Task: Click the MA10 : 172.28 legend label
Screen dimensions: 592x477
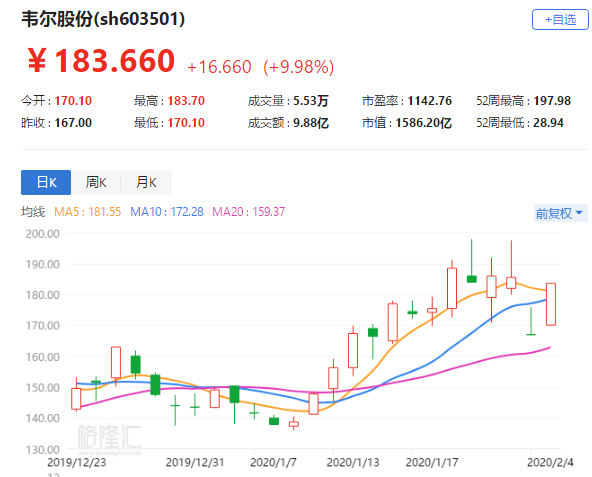Action: 166,211
